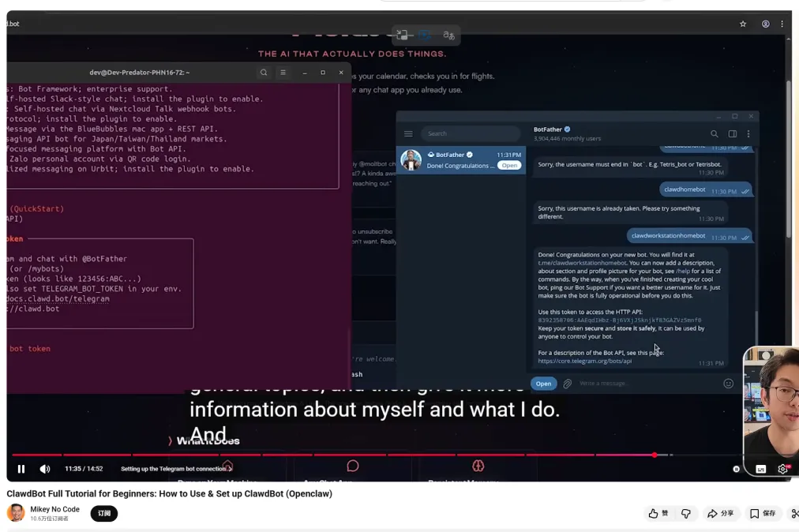Click the "10.6万位订阅者" subscriber count
This screenshot has height=532, width=799.
49,519
